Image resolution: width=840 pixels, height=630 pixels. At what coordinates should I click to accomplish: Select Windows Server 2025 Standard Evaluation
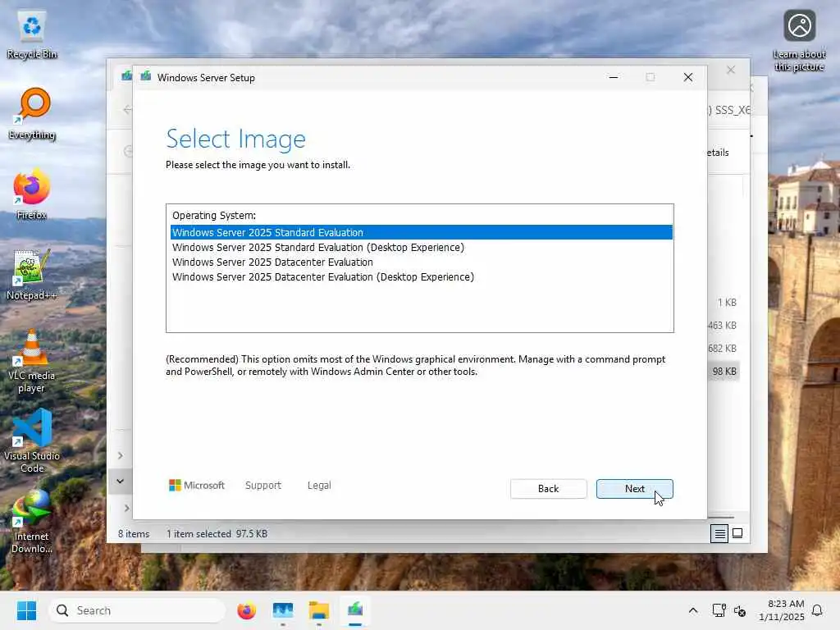click(421, 232)
